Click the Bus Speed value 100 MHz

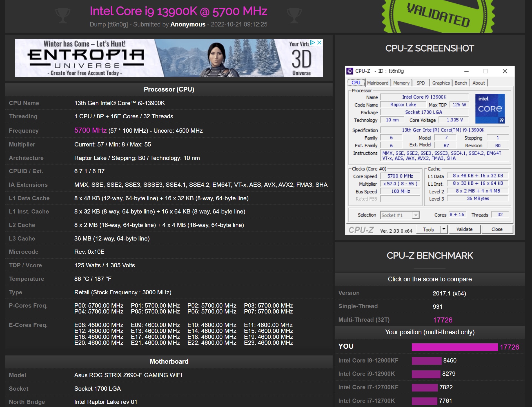(400, 191)
